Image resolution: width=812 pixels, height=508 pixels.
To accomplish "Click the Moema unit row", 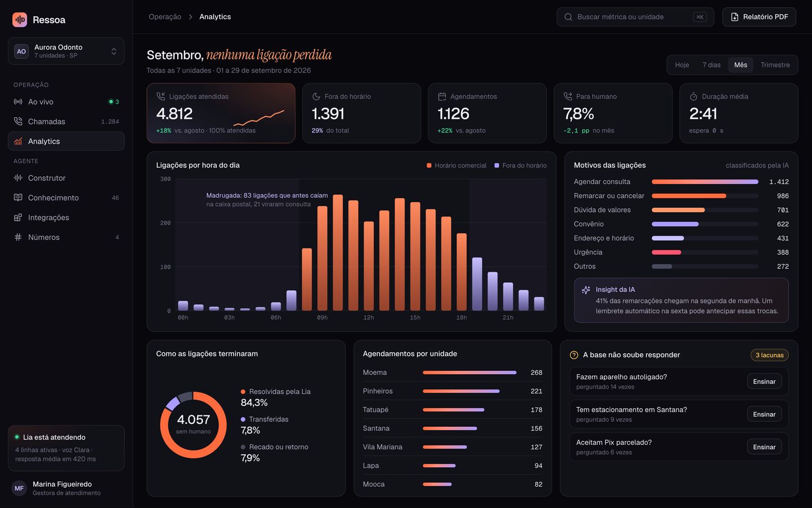I will coord(452,373).
